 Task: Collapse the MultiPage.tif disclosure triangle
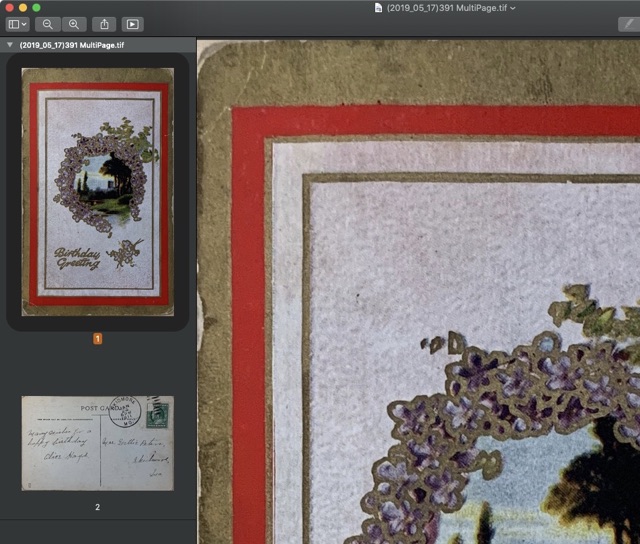(10, 45)
